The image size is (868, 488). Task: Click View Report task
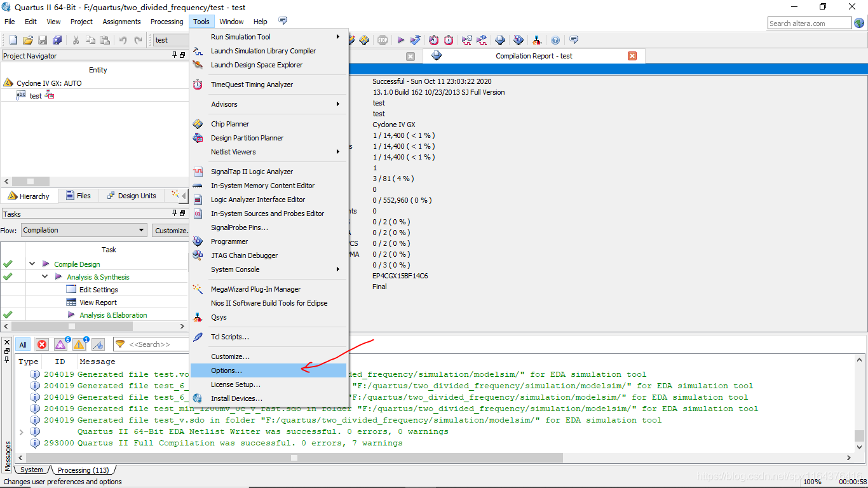coord(98,302)
